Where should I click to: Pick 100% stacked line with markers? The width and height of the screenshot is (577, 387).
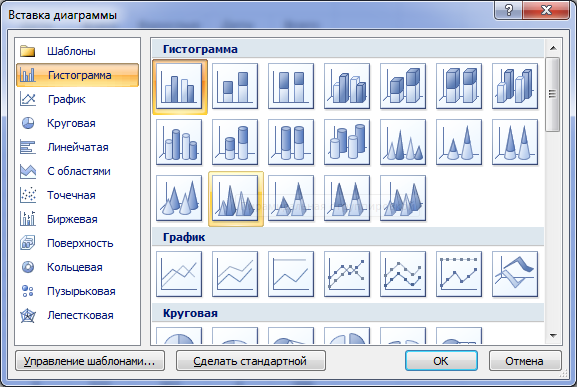[459, 274]
